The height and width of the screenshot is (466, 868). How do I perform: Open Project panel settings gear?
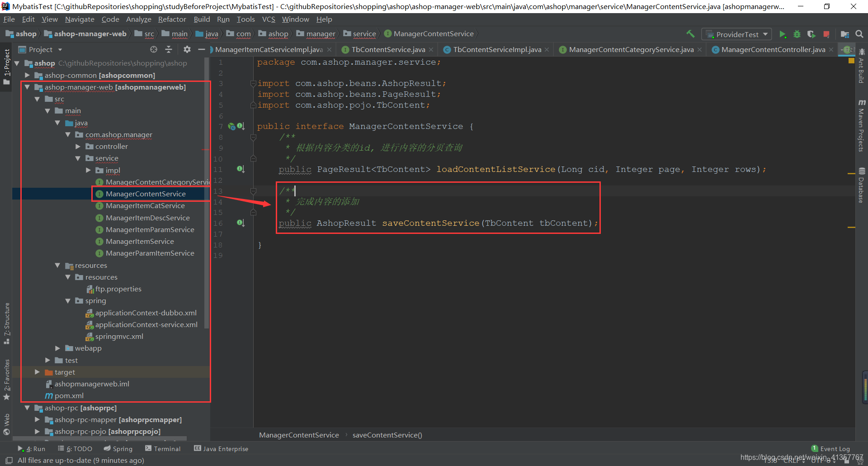tap(187, 49)
